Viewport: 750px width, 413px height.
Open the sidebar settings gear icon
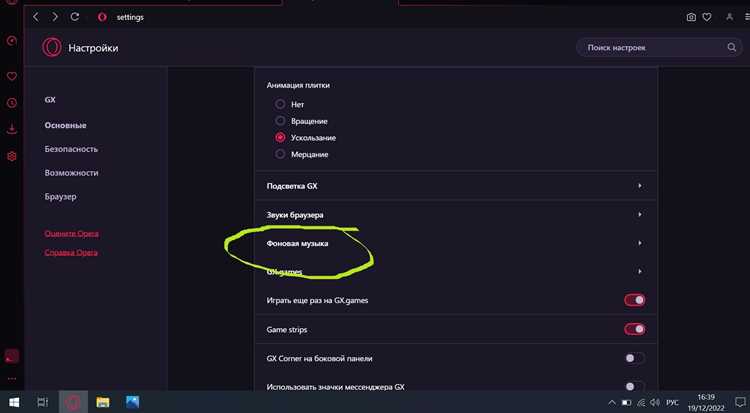pyautogui.click(x=12, y=156)
